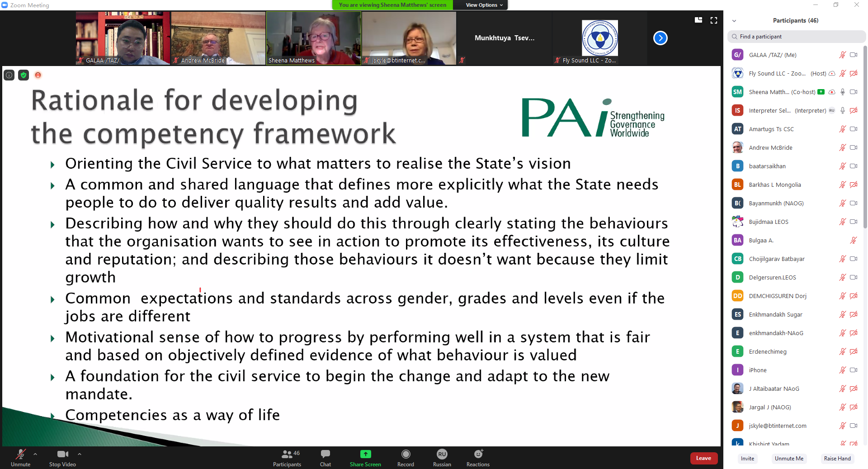868x469 pixels.
Task: Open View Options dropdown
Action: tap(484, 5)
